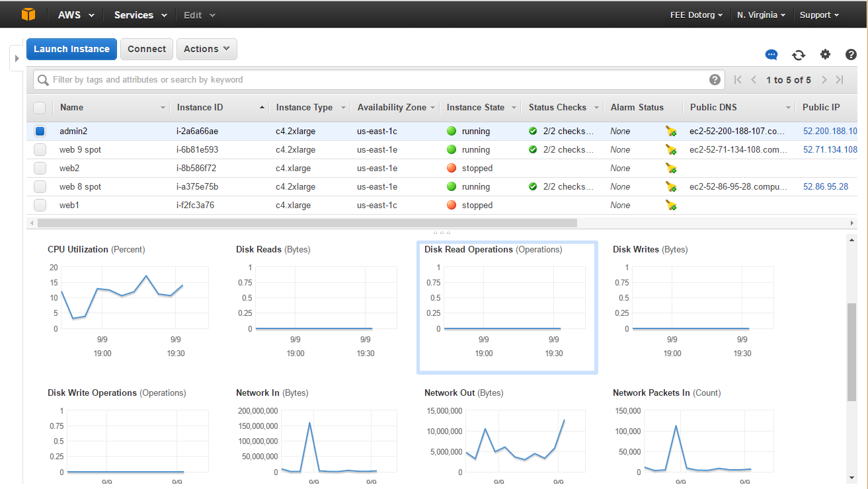Open the Services menu
Screen dimensions: 868x489
coord(140,15)
